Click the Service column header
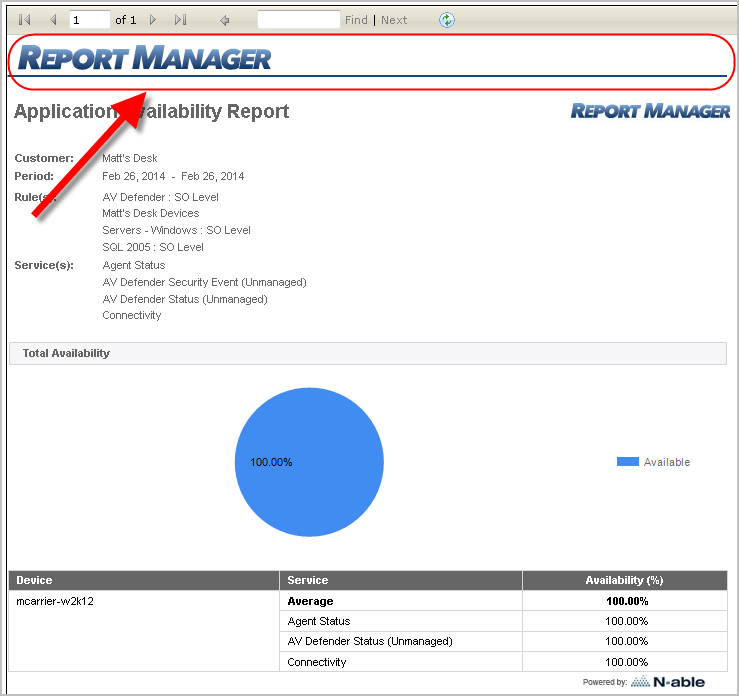This screenshot has width=739, height=696. pyautogui.click(x=401, y=580)
